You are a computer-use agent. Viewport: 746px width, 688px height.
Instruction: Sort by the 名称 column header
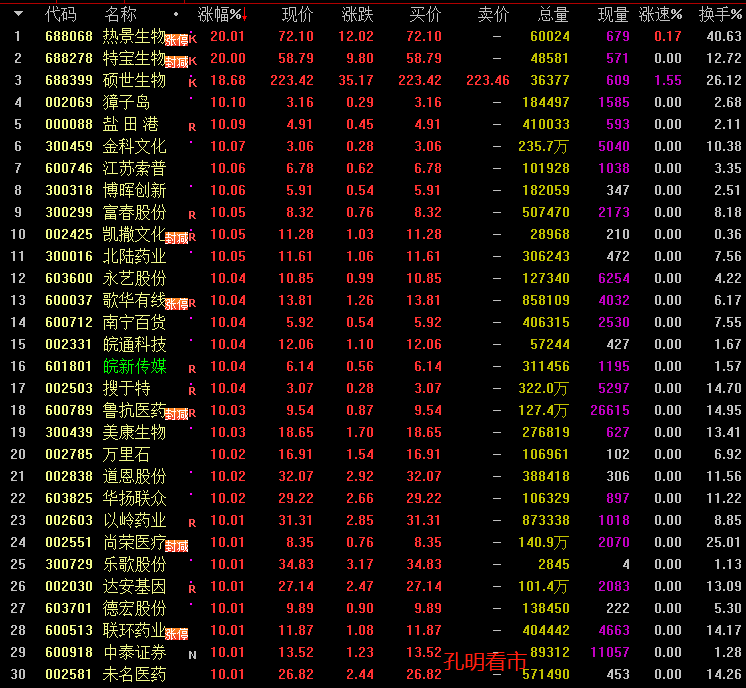pos(120,15)
